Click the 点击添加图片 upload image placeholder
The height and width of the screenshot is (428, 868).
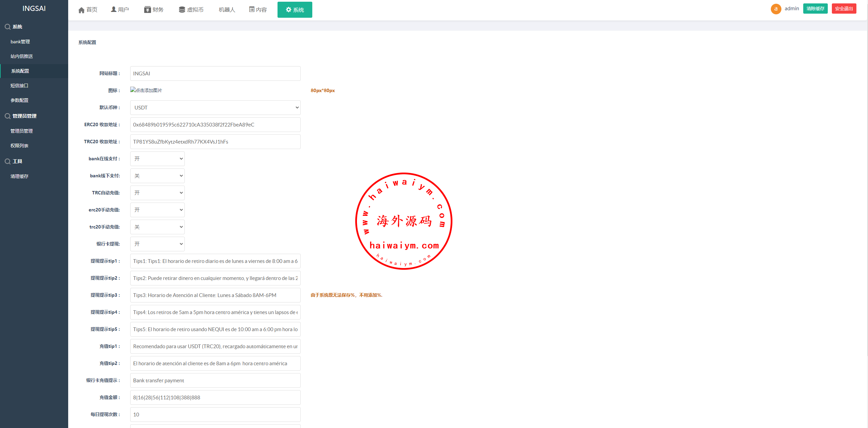146,90
